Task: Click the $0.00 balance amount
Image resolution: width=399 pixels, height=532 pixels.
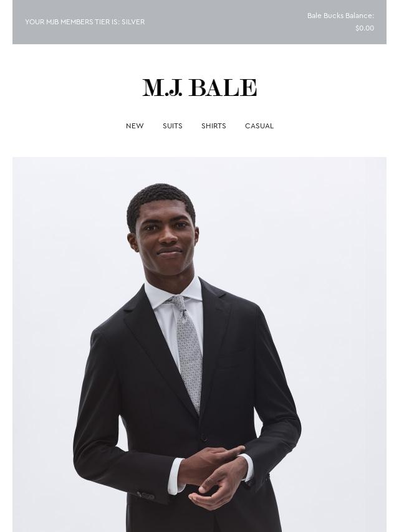Action: click(365, 28)
